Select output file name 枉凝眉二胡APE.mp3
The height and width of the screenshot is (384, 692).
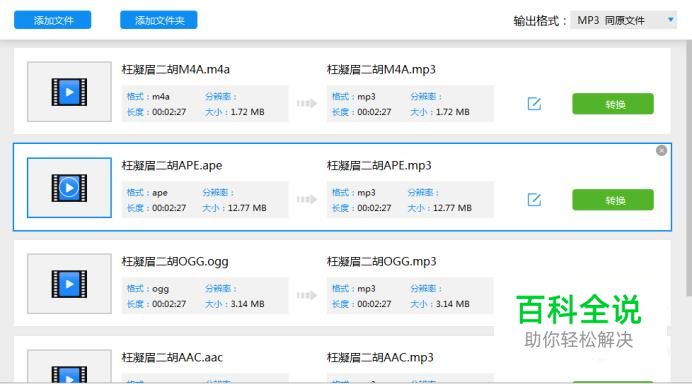click(x=379, y=166)
